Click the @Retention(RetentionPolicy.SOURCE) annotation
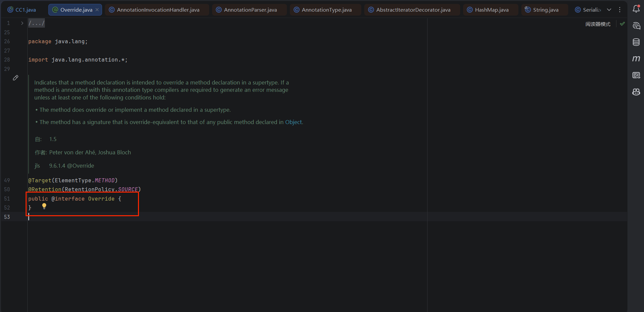The image size is (644, 312). coord(84,189)
